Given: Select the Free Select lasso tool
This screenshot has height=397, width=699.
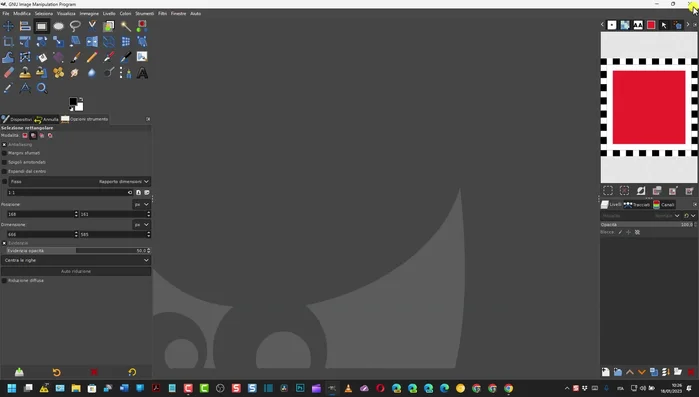Looking at the screenshot, I should pyautogui.click(x=75, y=26).
